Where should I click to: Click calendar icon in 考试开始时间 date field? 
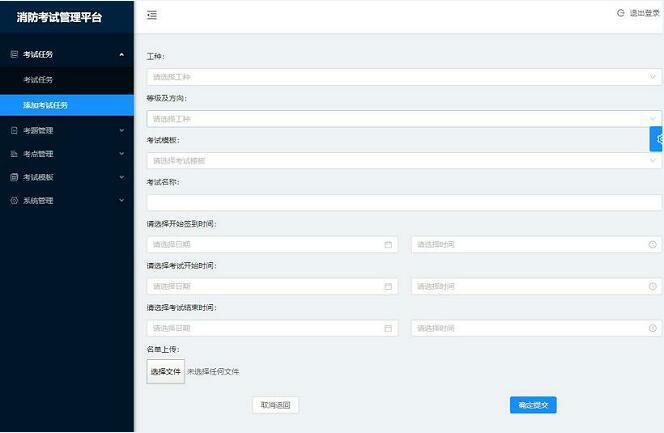click(x=388, y=286)
